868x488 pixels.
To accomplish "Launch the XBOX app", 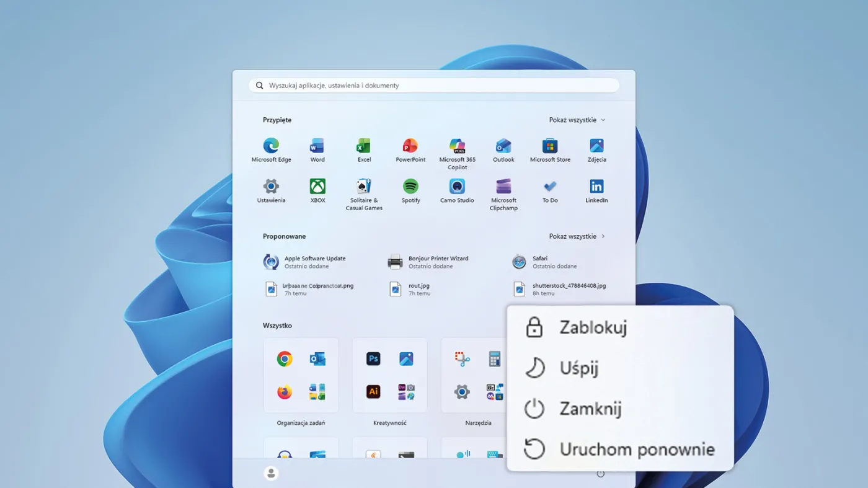I will click(317, 191).
